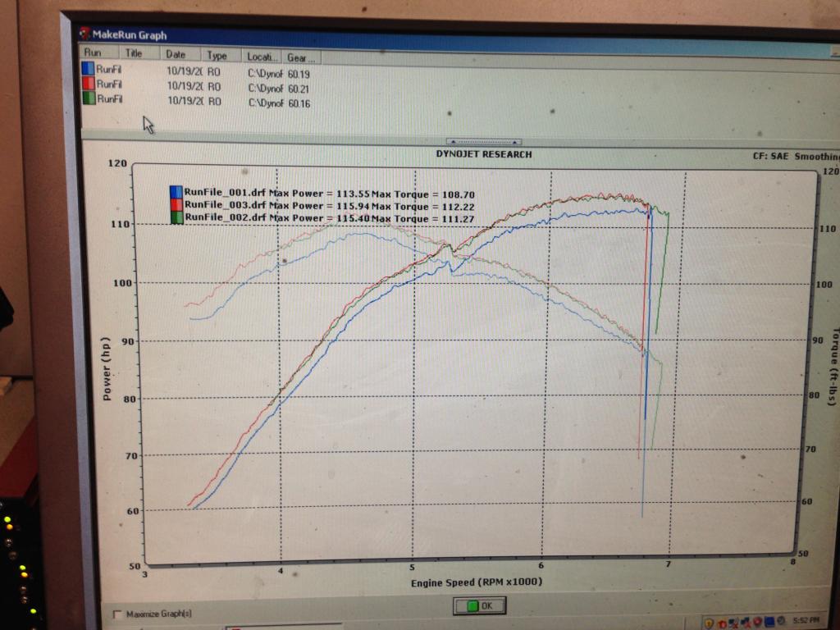The width and height of the screenshot is (840, 630).
Task: Click the MakeRun Graph title bar icon
Action: click(x=84, y=34)
